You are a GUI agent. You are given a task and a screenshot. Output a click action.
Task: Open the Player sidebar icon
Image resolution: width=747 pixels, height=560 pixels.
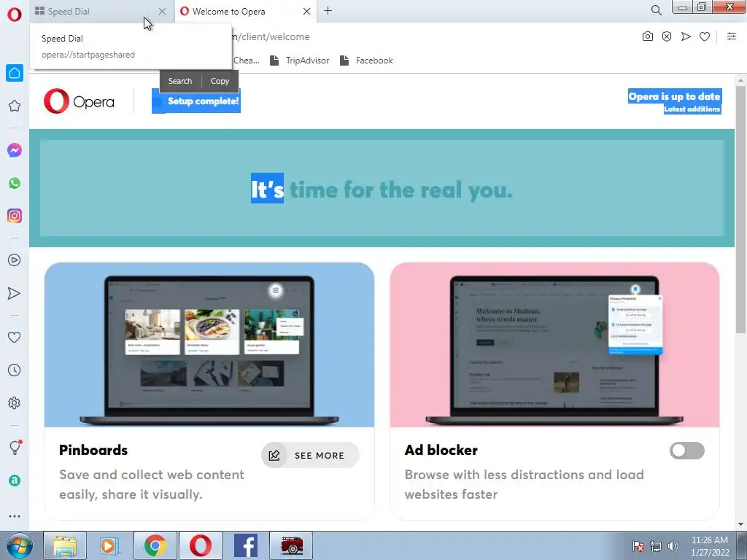(x=15, y=260)
